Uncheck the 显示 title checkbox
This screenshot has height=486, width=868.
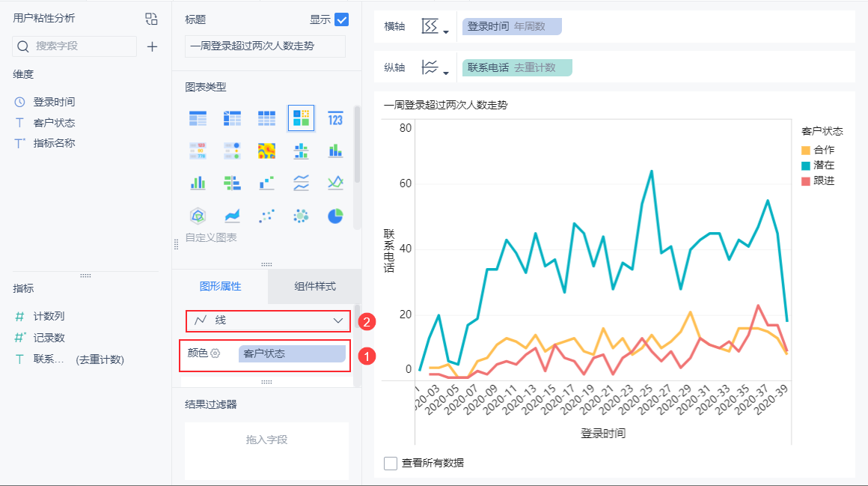[x=341, y=20]
